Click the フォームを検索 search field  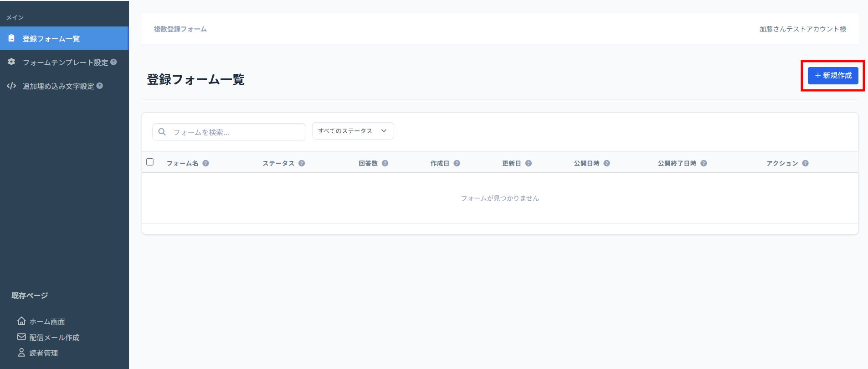(x=235, y=132)
